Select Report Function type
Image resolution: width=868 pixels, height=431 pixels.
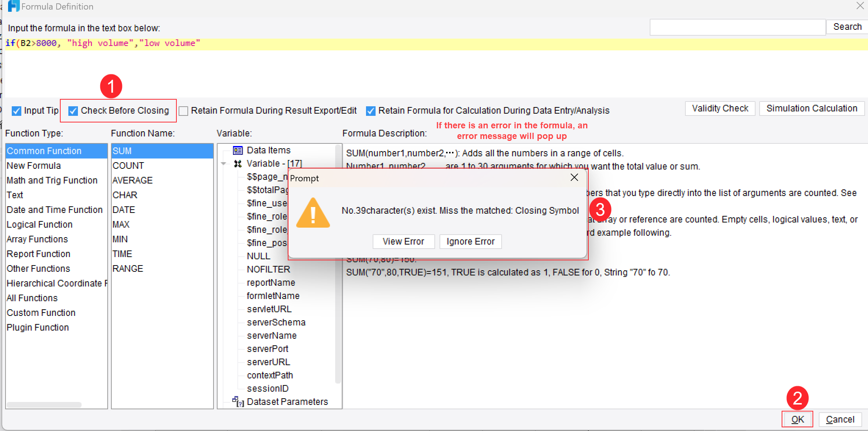pos(56,254)
